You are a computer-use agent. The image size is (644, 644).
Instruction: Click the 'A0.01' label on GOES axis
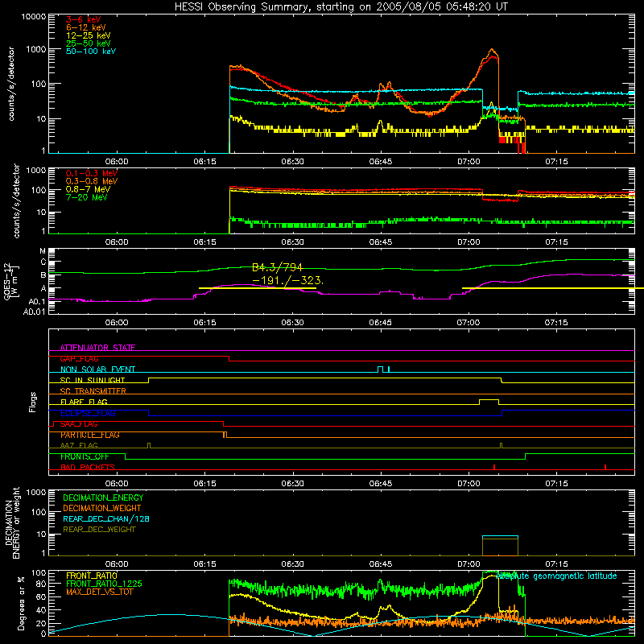pyautogui.click(x=34, y=312)
